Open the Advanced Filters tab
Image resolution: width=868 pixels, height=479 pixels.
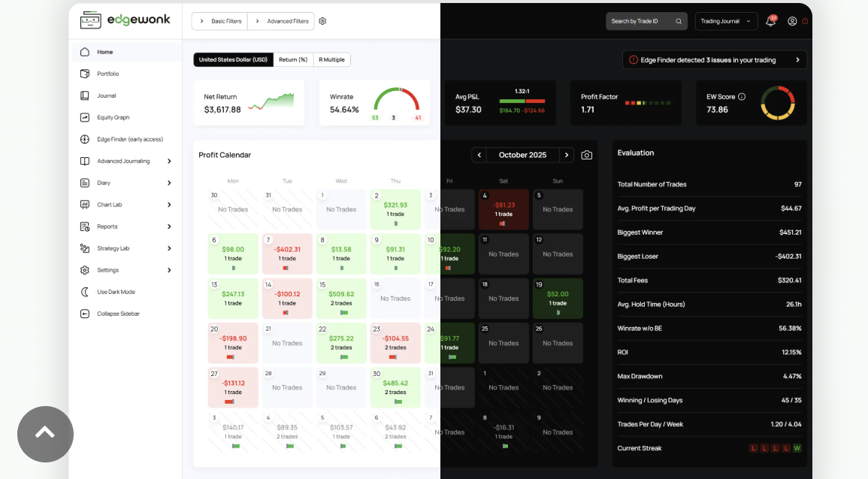(x=283, y=21)
